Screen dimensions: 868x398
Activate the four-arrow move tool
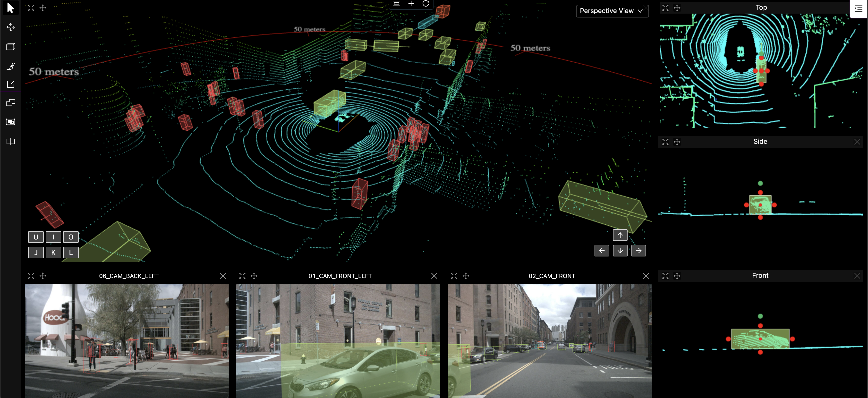pyautogui.click(x=10, y=27)
